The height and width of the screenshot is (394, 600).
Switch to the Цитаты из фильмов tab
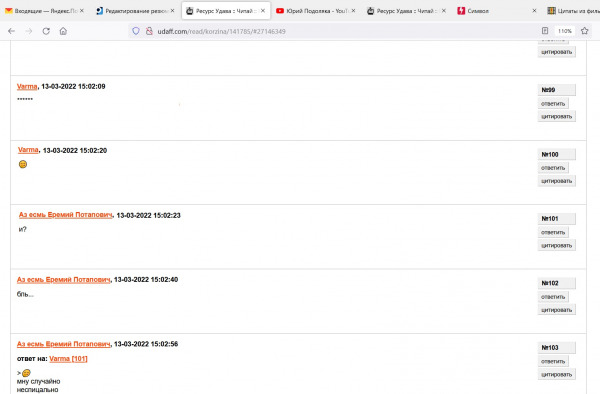click(x=572, y=11)
